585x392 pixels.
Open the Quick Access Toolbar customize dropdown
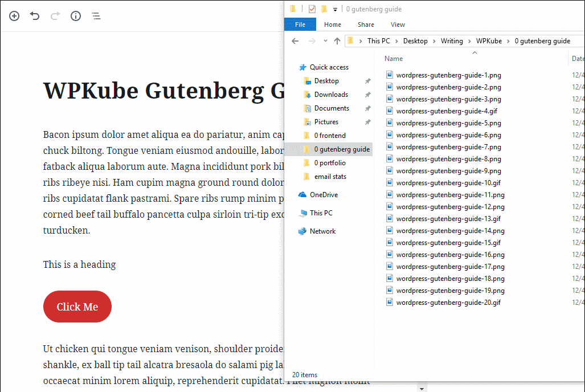pyautogui.click(x=335, y=9)
